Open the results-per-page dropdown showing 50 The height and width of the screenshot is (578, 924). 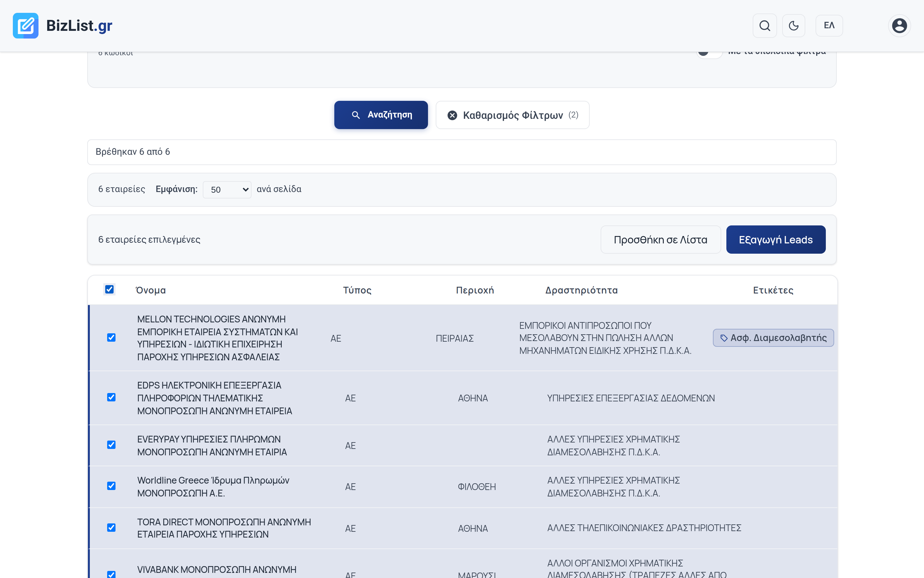[x=227, y=189]
